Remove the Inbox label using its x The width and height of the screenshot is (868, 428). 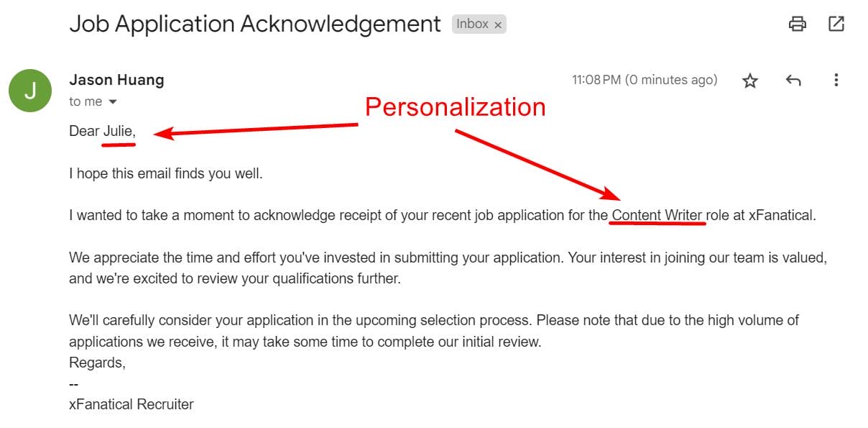pos(498,24)
